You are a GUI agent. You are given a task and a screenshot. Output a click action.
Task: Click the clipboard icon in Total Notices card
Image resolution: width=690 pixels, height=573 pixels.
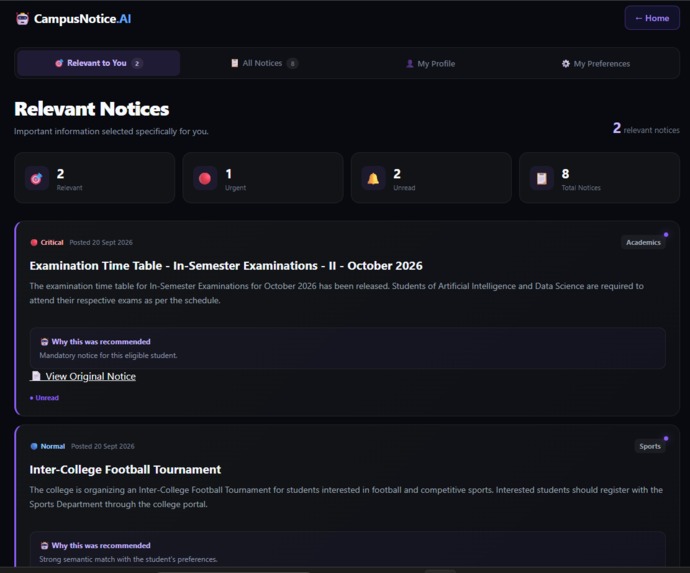pos(541,178)
